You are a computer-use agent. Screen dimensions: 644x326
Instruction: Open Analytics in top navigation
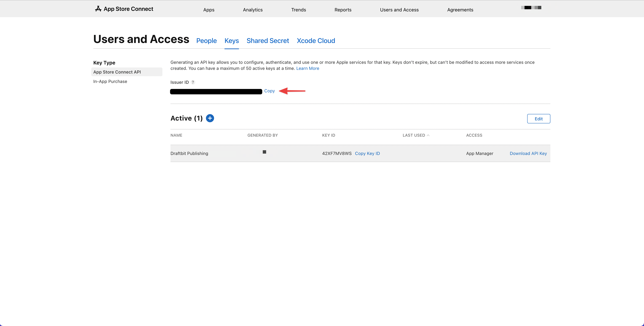click(x=253, y=10)
